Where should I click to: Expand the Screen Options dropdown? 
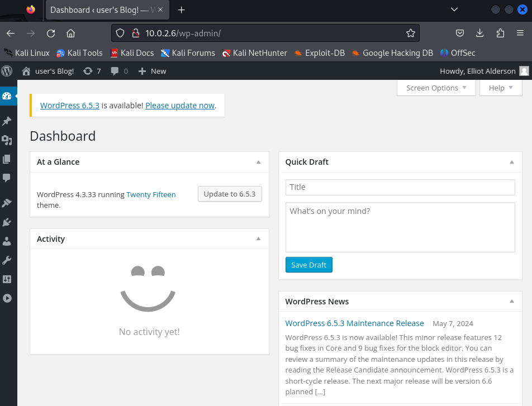(436, 88)
